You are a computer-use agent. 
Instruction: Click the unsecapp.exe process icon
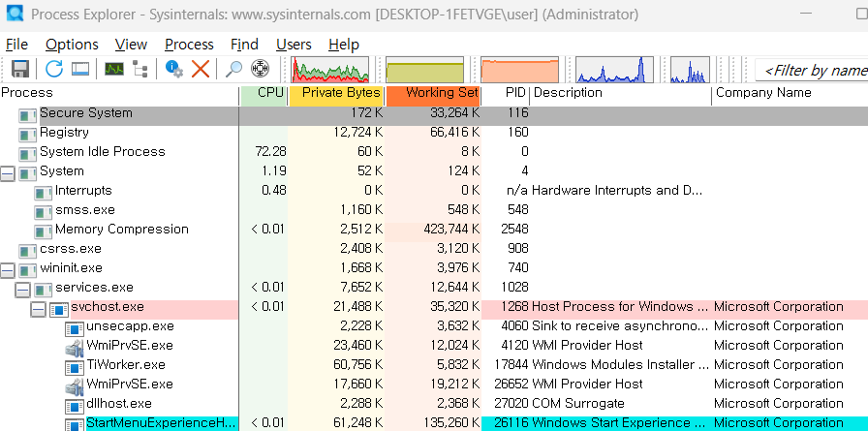coord(75,328)
